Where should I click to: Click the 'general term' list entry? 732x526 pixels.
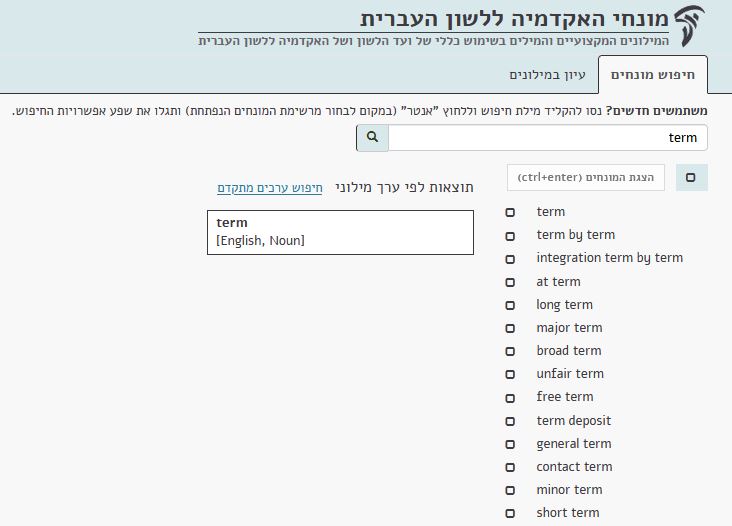click(573, 444)
